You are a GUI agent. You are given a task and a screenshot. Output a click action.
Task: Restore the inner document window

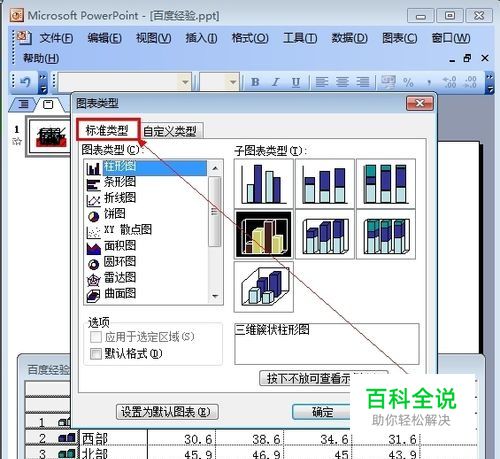[x=468, y=59]
